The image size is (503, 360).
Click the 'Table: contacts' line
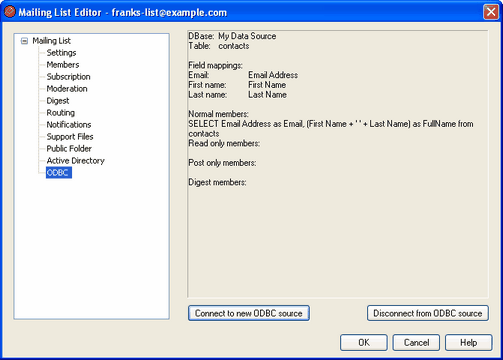tap(219, 46)
